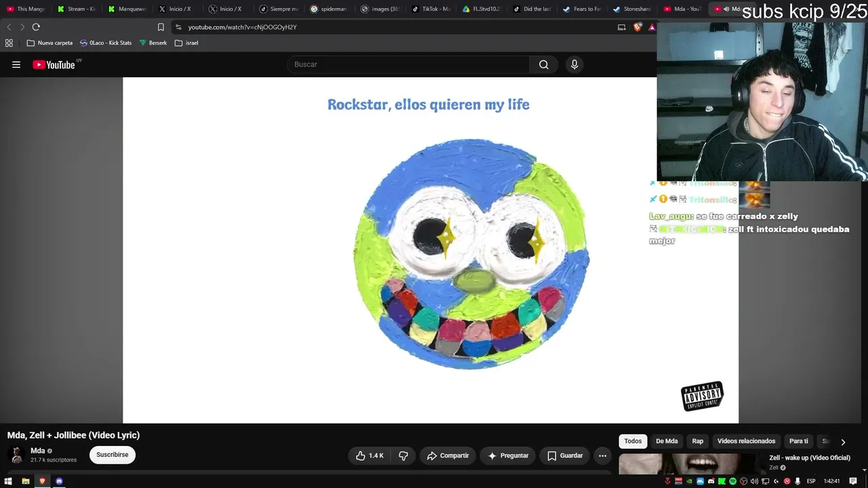Open more actions ellipsis under the video
Image resolution: width=868 pixels, height=488 pixels.
tap(602, 455)
